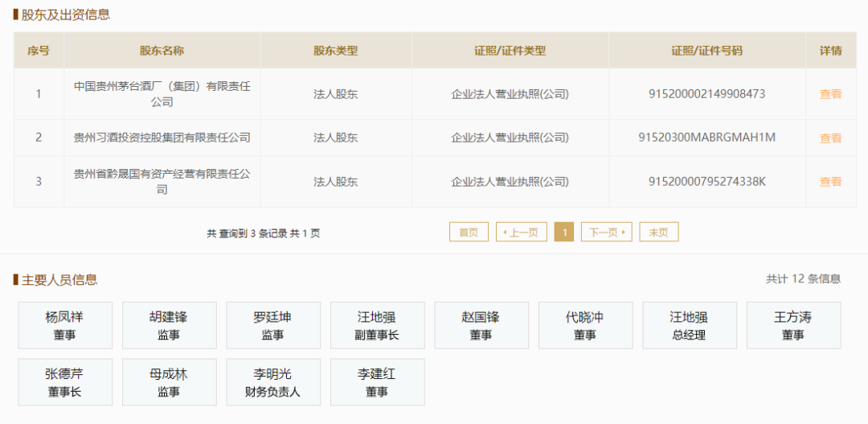Click the 主要人员信息 section heading
868x424 pixels.
point(59,280)
